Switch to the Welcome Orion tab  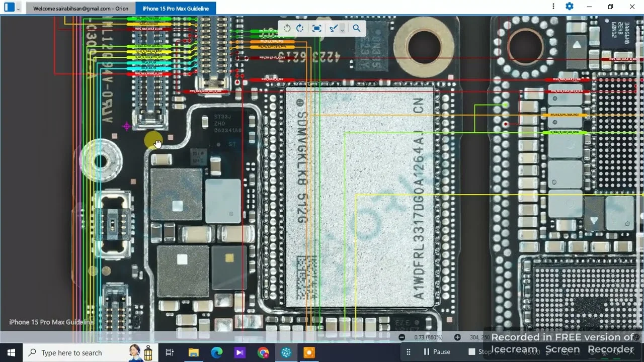tap(80, 9)
